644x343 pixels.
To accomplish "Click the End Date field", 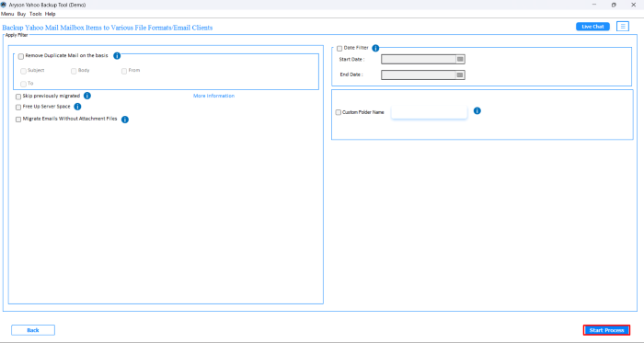I will tap(419, 75).
